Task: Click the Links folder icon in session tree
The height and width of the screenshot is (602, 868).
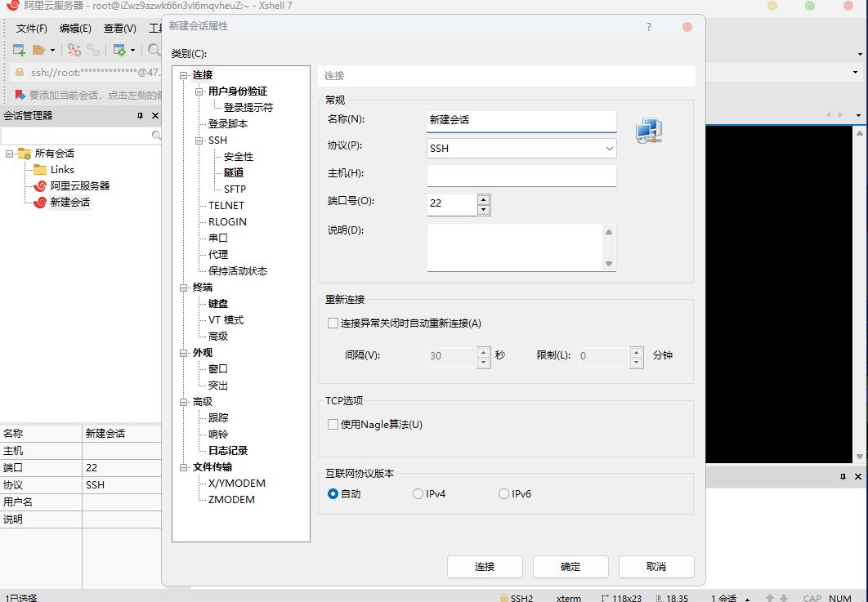Action: click(40, 169)
